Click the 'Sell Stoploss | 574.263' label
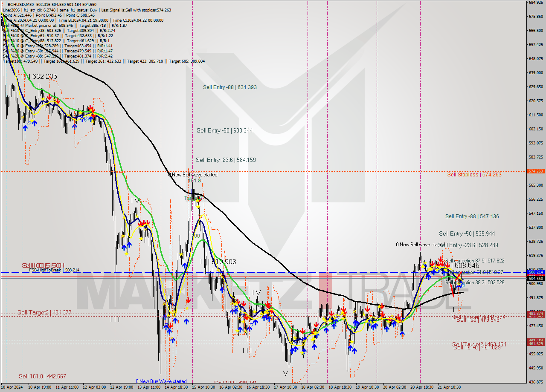The width and height of the screenshot is (546, 392). point(474,175)
